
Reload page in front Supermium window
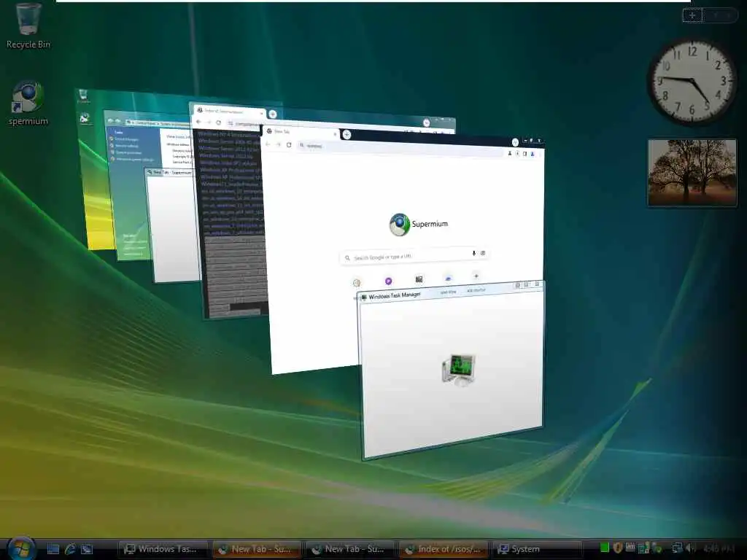[x=289, y=145]
